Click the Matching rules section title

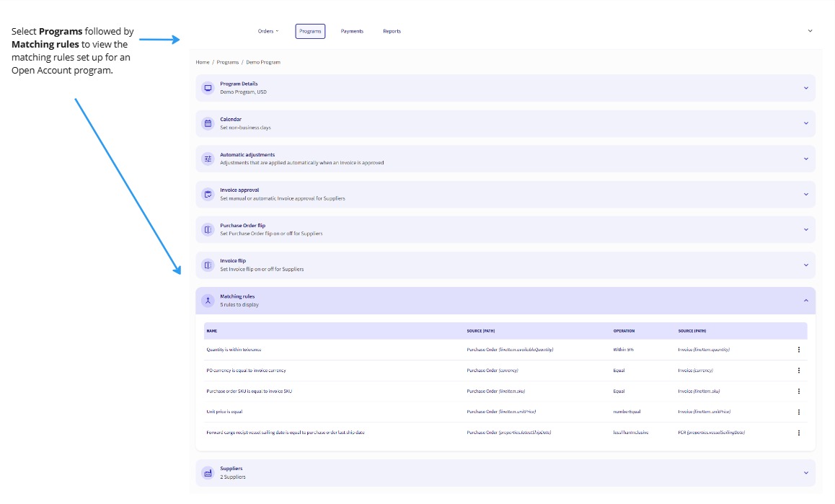(x=237, y=296)
